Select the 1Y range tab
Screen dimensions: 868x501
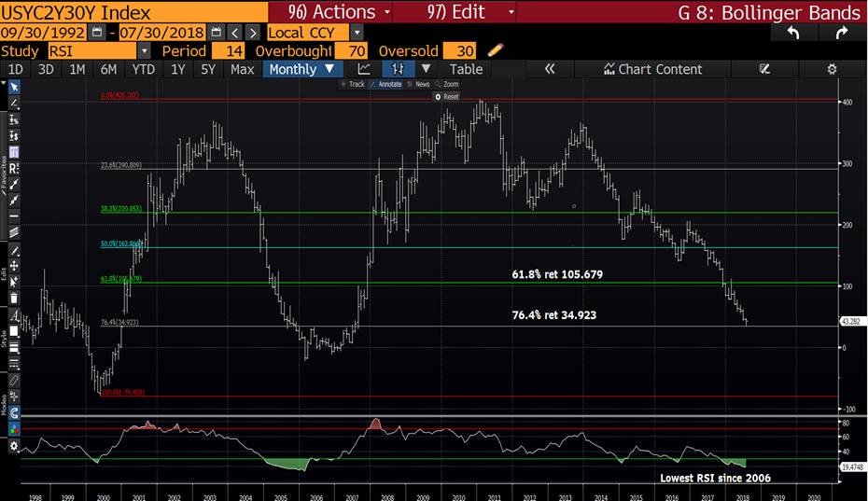[177, 69]
